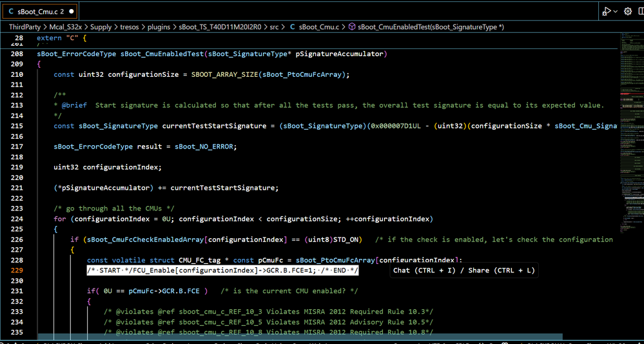Click the C file icon in the editor tab
Viewport: 644px width, 344px height.
pos(11,12)
